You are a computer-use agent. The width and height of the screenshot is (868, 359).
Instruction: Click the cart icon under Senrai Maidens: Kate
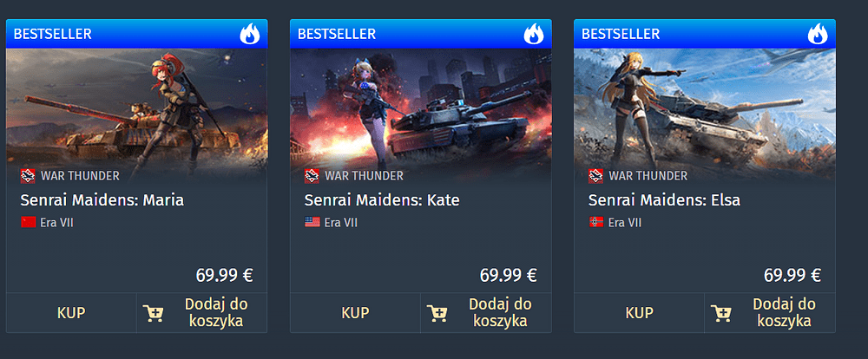point(437,313)
